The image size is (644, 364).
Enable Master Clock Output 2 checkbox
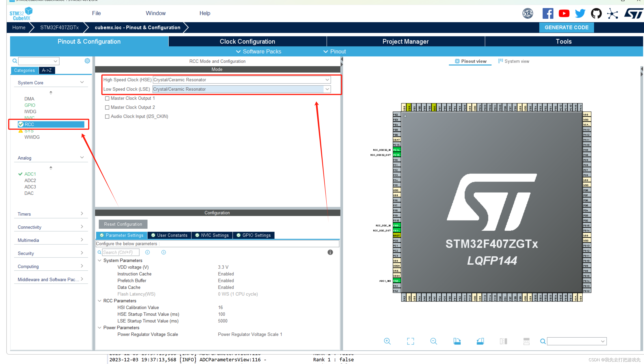(x=107, y=107)
